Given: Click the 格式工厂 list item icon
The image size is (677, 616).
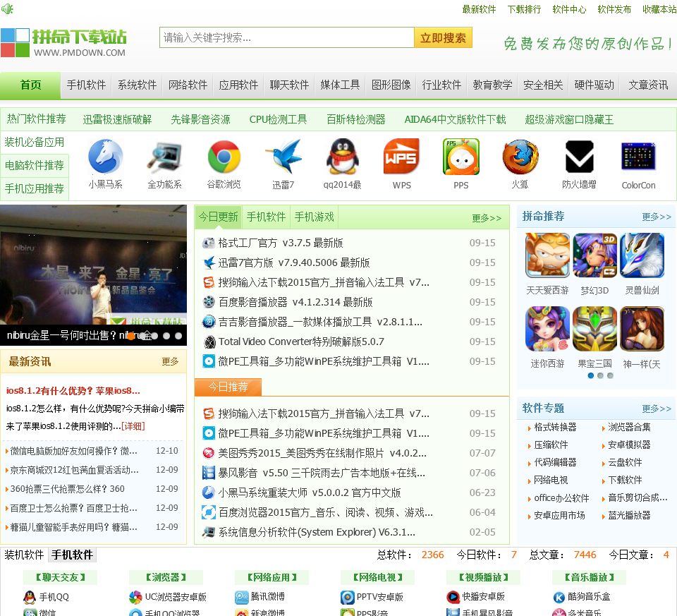Looking at the screenshot, I should [209, 243].
